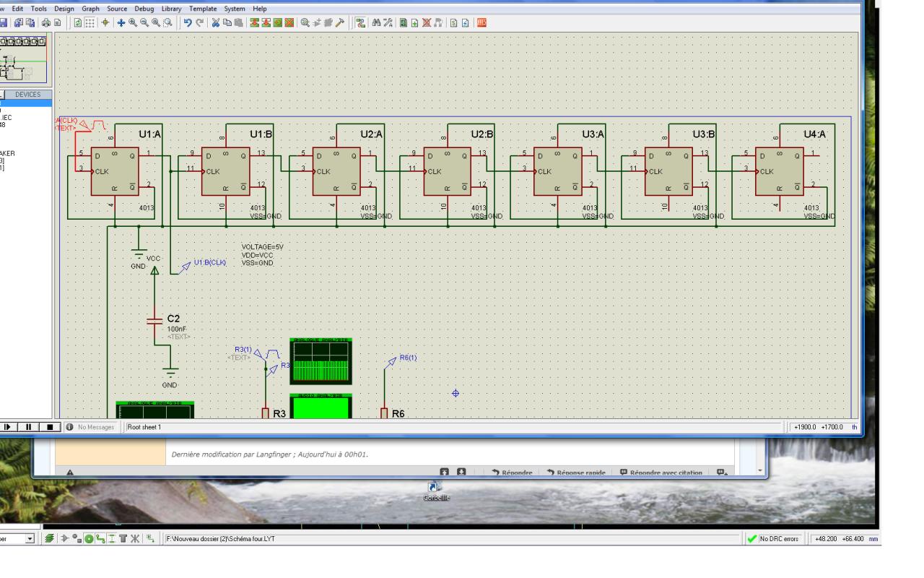Remove the current sheet
This screenshot has height=578, width=924.
pos(426,22)
